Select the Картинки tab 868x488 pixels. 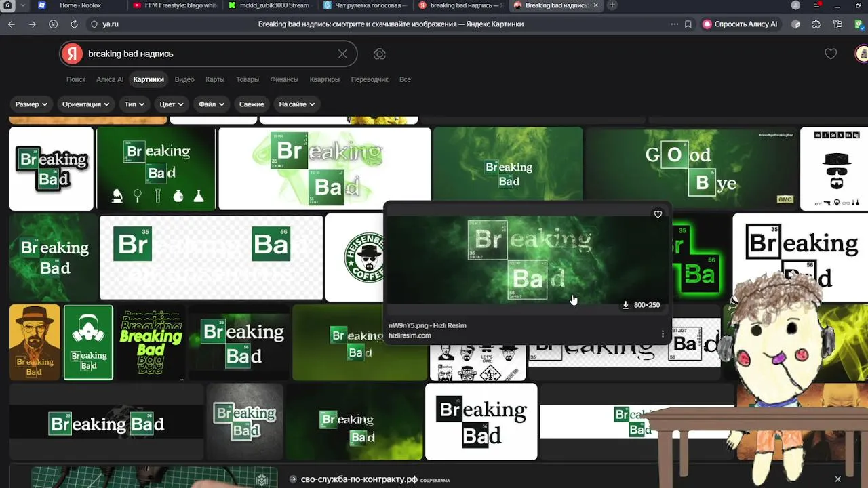(x=149, y=79)
